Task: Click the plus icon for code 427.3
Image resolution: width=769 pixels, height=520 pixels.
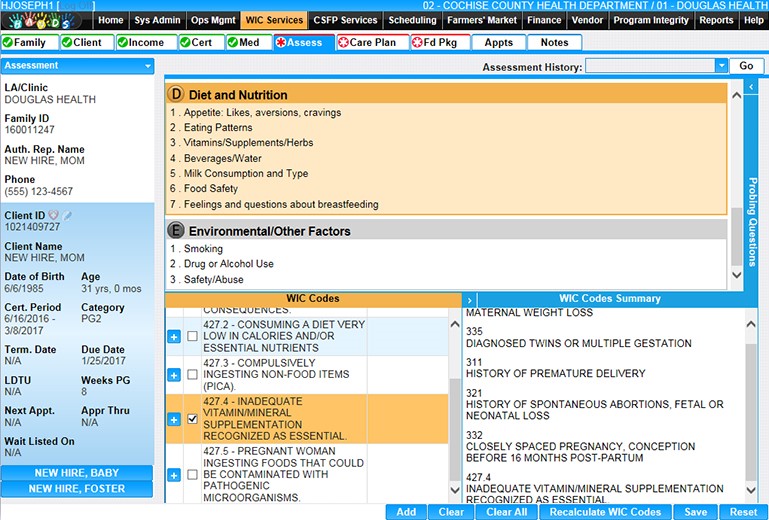Action: [x=174, y=374]
